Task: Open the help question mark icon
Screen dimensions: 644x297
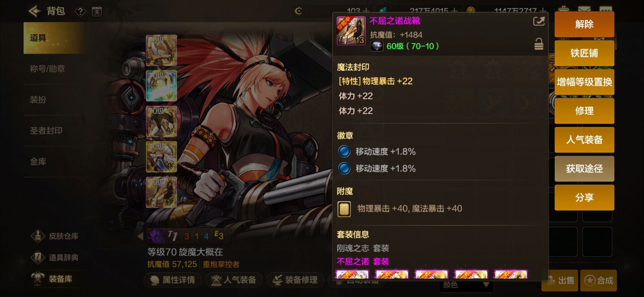Action: [x=80, y=12]
